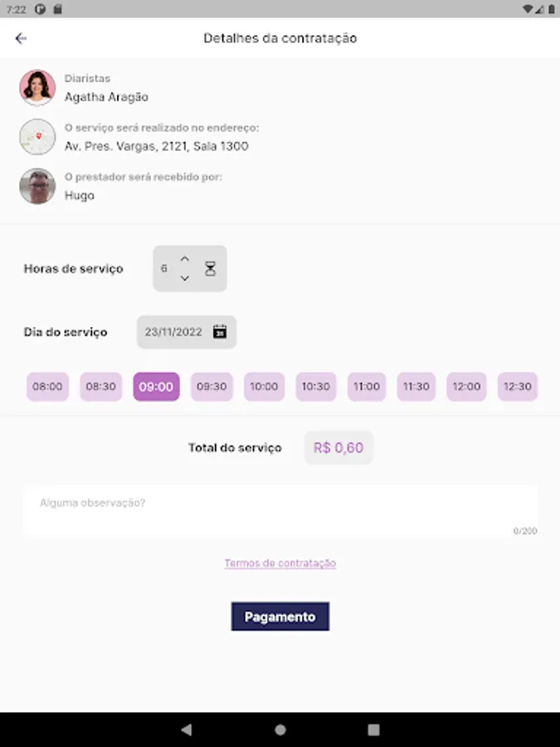Select the 08:30 time slot
The height and width of the screenshot is (747, 560).
click(x=100, y=387)
